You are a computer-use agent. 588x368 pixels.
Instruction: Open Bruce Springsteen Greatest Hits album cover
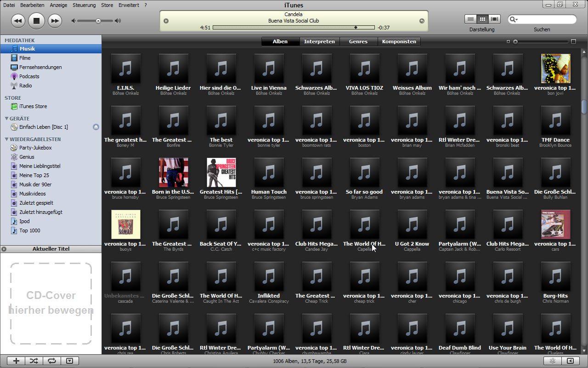pos(221,172)
